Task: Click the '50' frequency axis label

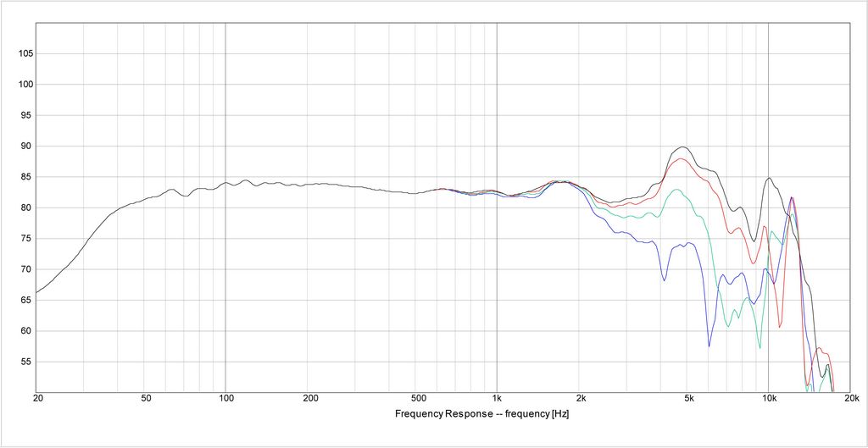Action: coord(146,398)
